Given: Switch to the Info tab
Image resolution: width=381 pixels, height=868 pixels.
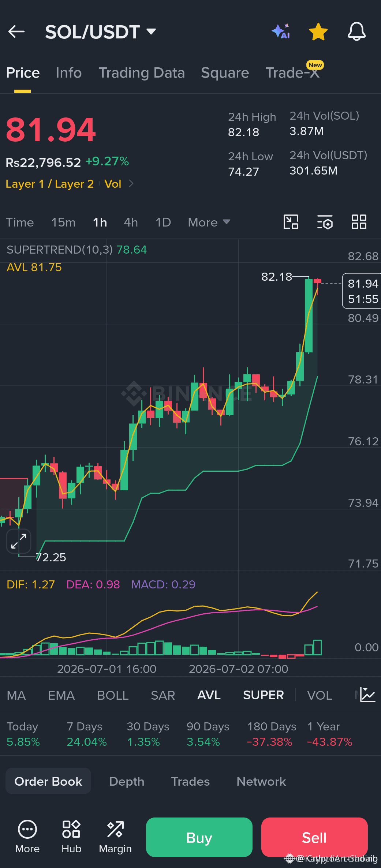Looking at the screenshot, I should coord(68,73).
